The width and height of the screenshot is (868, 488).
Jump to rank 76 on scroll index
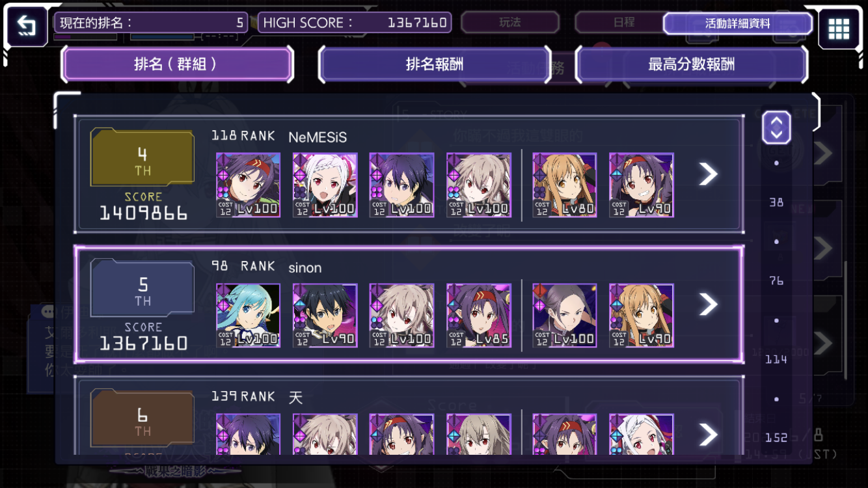[776, 280]
